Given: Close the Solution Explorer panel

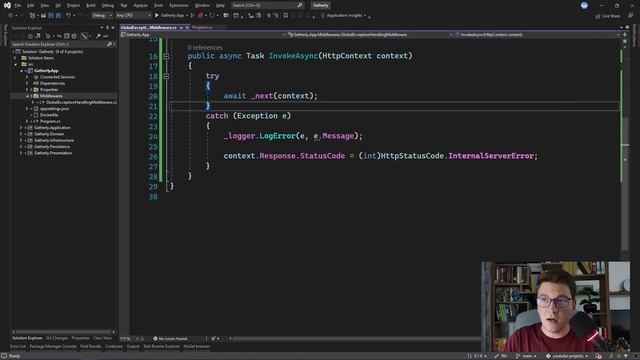Looking at the screenshot, I should pyautogui.click(x=113, y=28).
